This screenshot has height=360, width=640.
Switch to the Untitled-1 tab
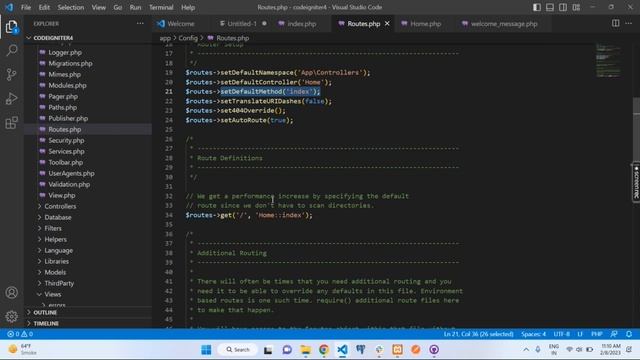(242, 24)
